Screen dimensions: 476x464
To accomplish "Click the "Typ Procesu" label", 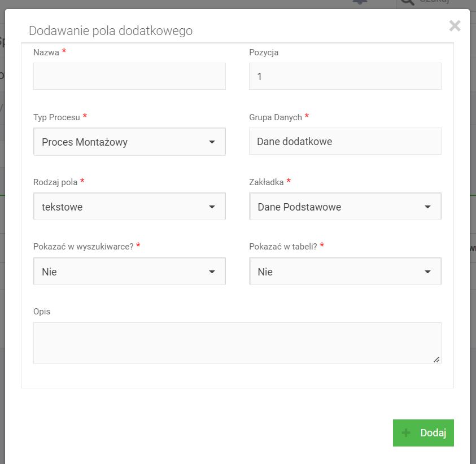I will pyautogui.click(x=57, y=117).
